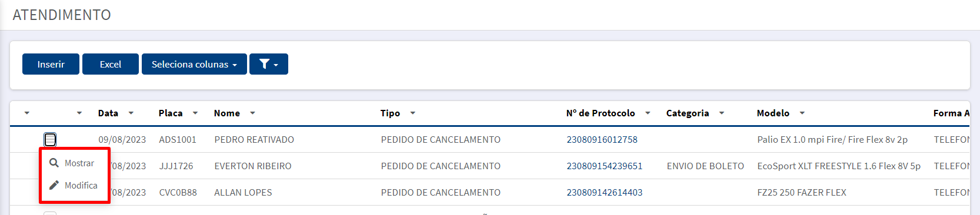
Task: Click the first leftmost column header arrow
Action: 27,113
